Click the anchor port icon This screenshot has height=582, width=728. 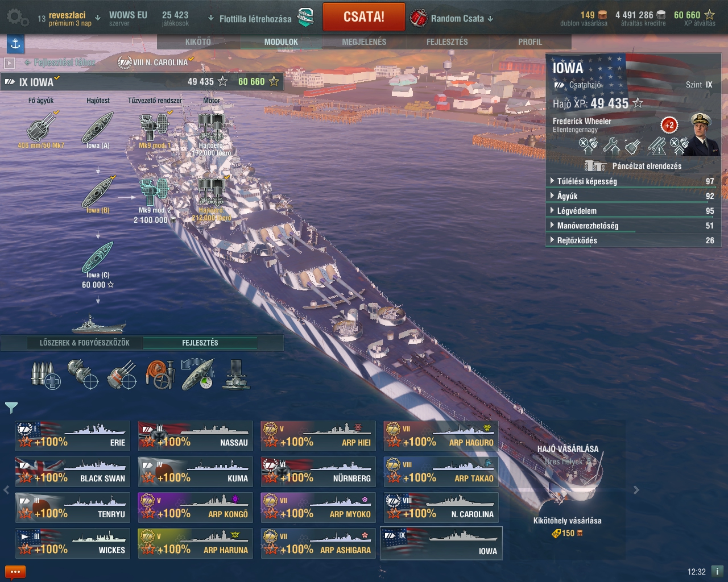(x=15, y=43)
